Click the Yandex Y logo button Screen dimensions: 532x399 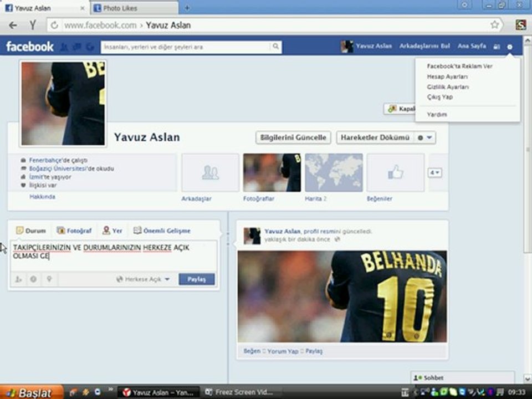(x=32, y=25)
